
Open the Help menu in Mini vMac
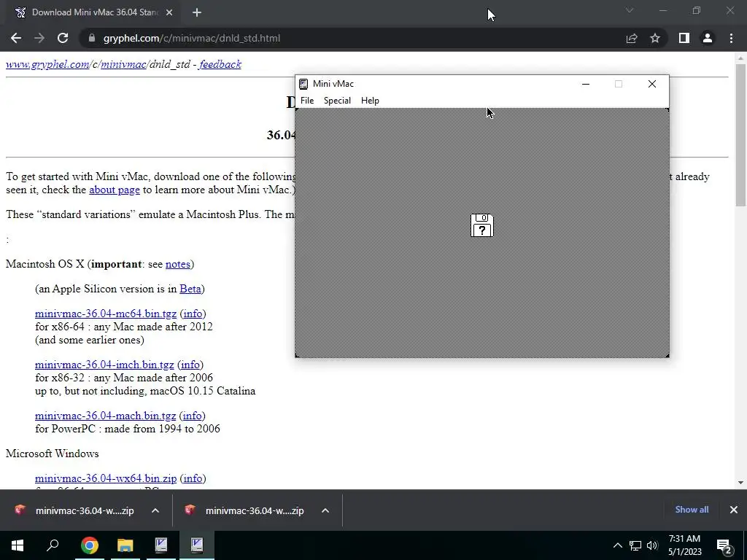coord(370,101)
